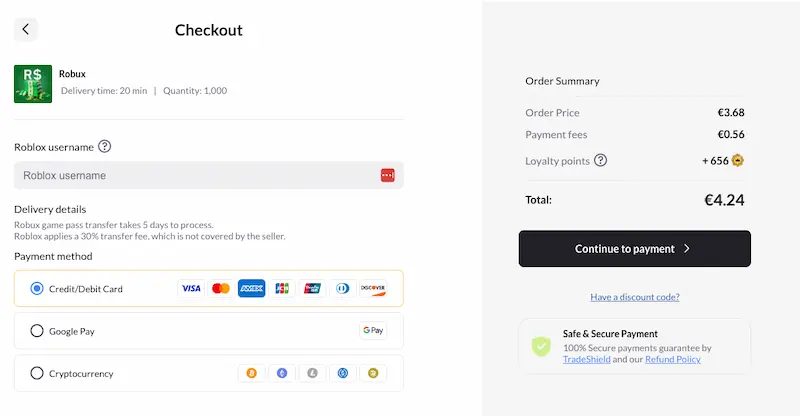Select the Cryptocurrency radio button

tap(37, 373)
